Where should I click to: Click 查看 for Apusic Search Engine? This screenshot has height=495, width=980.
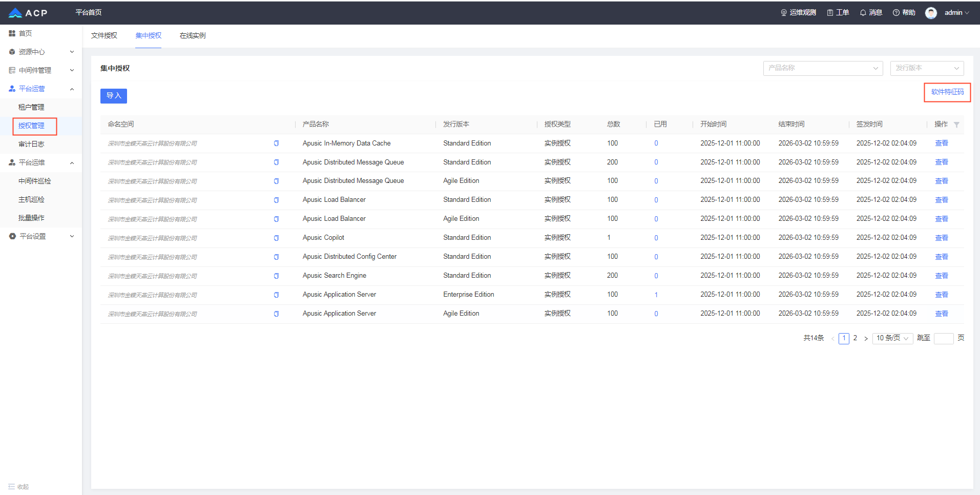point(942,276)
